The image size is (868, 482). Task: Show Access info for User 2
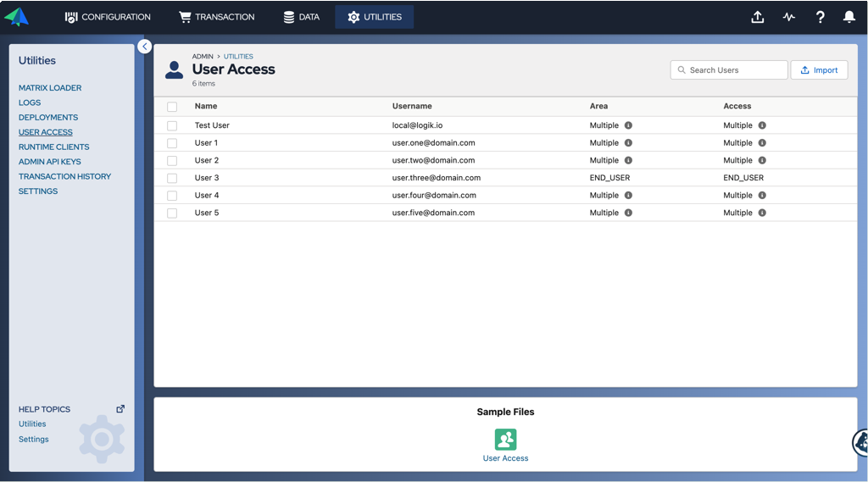click(762, 160)
